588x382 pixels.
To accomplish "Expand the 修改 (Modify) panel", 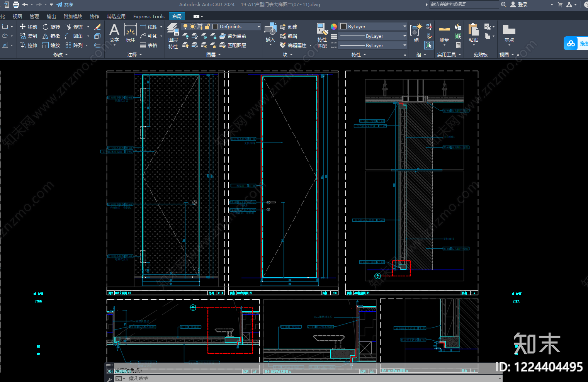I will pos(61,55).
